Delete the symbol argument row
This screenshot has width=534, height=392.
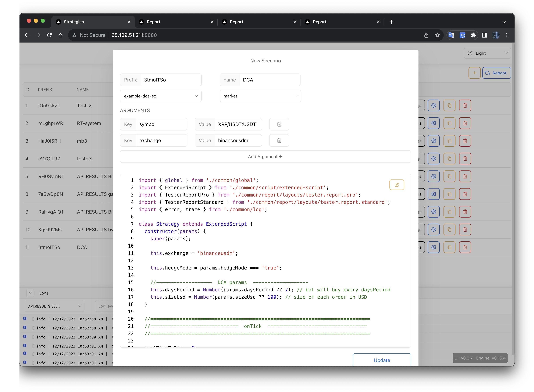click(279, 124)
